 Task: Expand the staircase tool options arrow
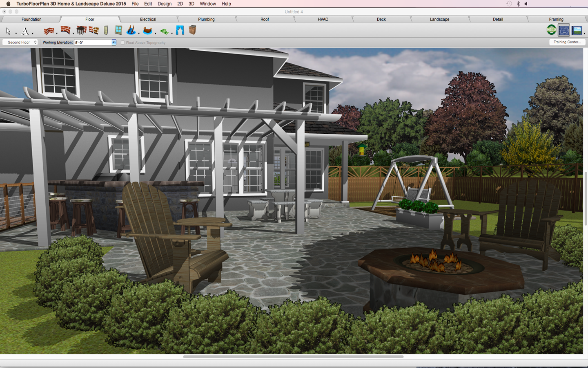139,34
